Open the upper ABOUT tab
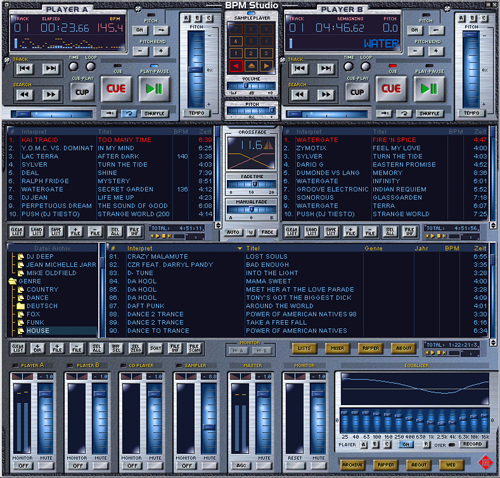 [403, 348]
